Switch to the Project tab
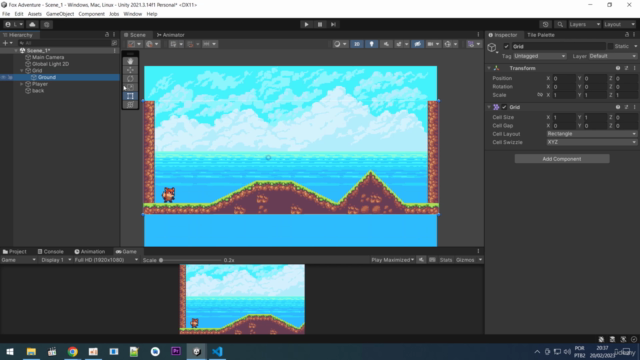The image size is (640, 360). [x=15, y=251]
